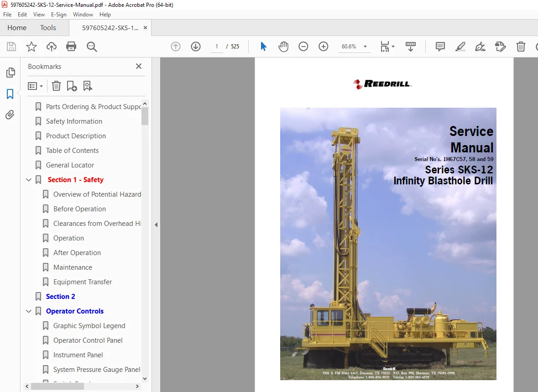
Task: Click the cloud upload icon
Action: click(x=52, y=47)
